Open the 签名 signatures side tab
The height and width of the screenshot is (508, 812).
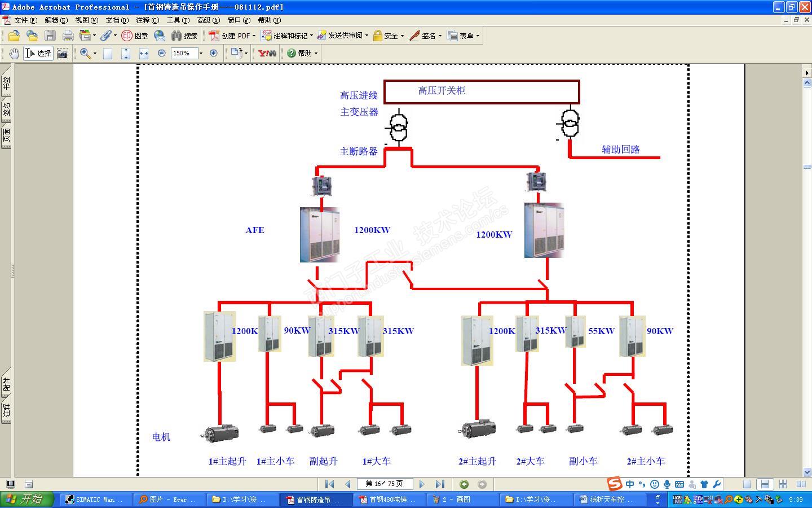[6, 110]
